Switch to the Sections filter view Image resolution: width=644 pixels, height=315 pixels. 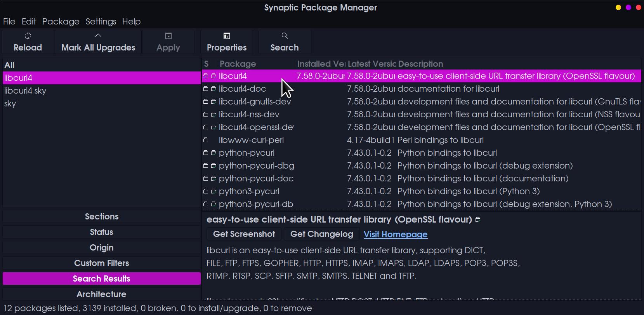click(101, 217)
